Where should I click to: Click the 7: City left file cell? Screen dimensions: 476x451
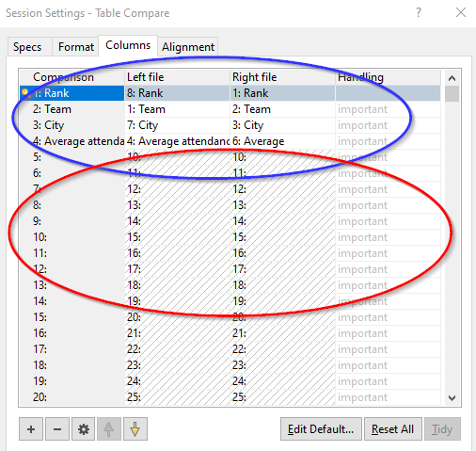[x=177, y=125]
